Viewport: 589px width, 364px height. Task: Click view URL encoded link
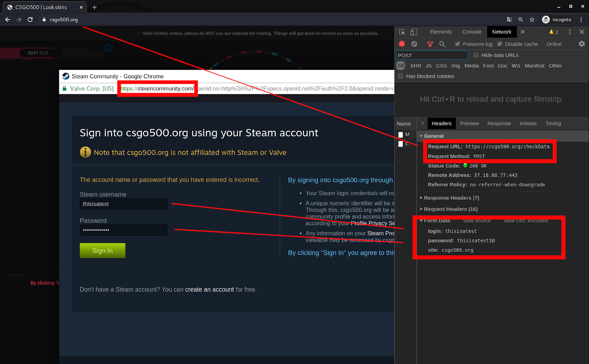pos(526,221)
